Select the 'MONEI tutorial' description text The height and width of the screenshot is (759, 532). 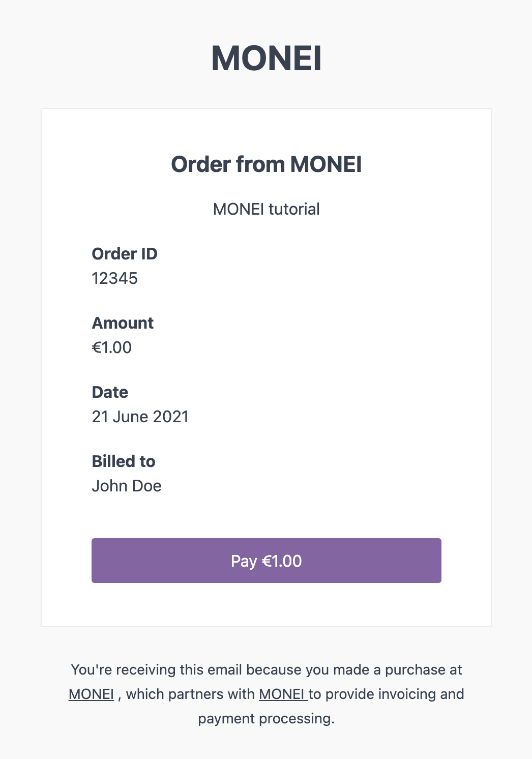266,209
